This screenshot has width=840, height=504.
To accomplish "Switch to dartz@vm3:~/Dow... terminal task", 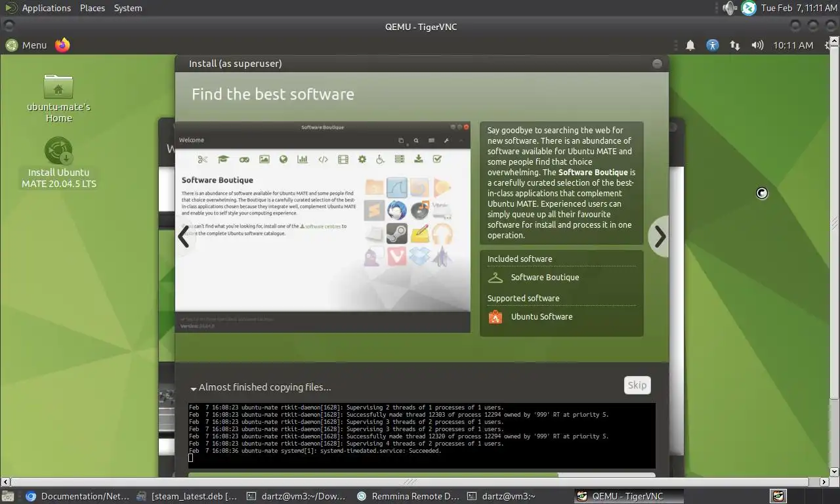I will tap(296, 497).
